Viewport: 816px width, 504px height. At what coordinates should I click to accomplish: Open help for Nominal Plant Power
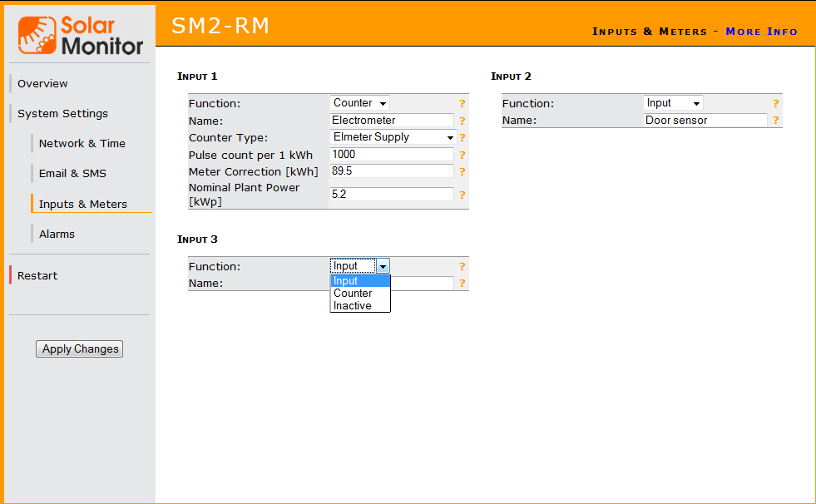(462, 195)
